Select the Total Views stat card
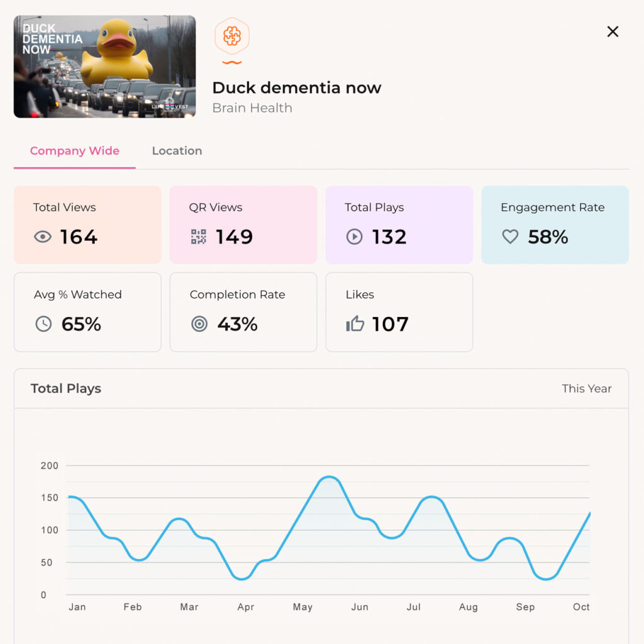The width and height of the screenshot is (644, 644). (x=87, y=225)
